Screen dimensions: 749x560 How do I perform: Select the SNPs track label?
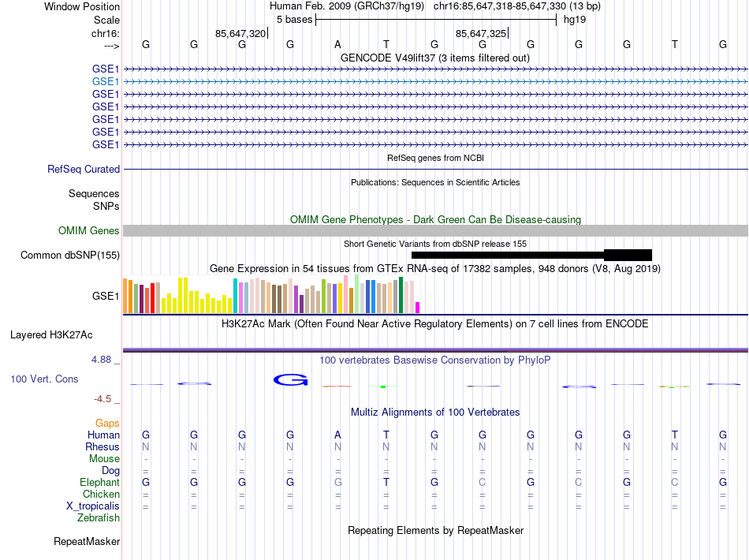coord(106,206)
